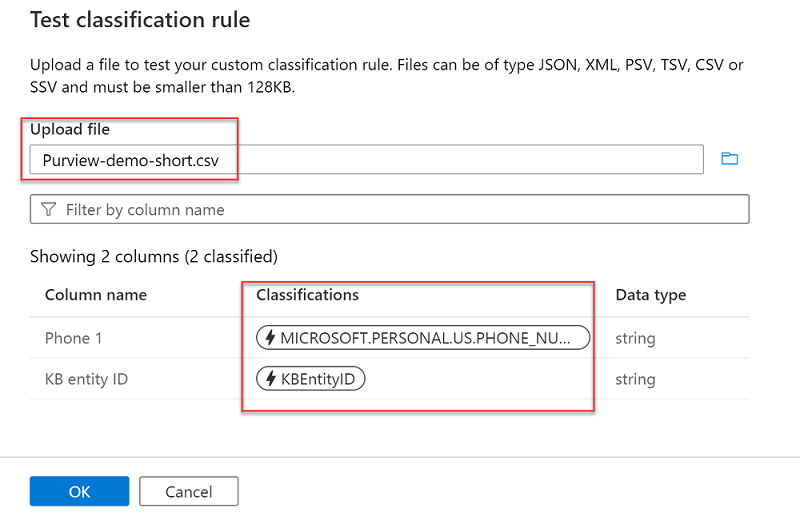The height and width of the screenshot is (516, 800).
Task: Click the Upload file label
Action: click(x=70, y=130)
